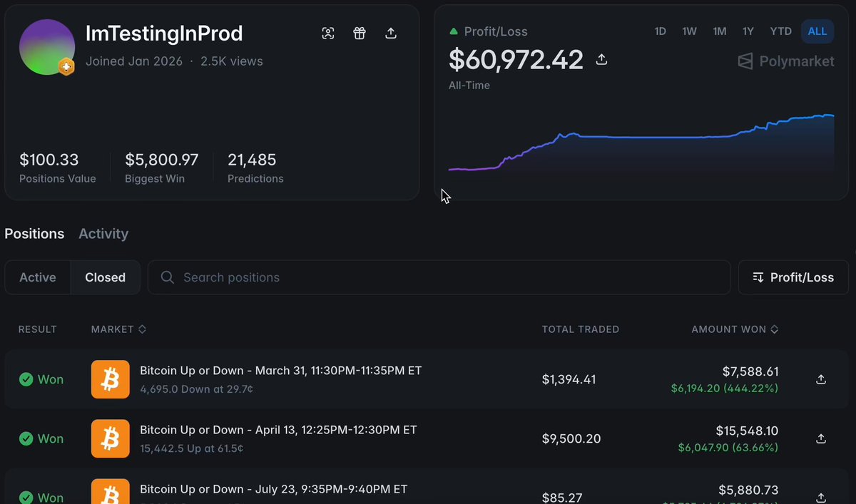Click the green triangle beside Profit/Loss
Image resolution: width=856 pixels, height=504 pixels.
[454, 32]
